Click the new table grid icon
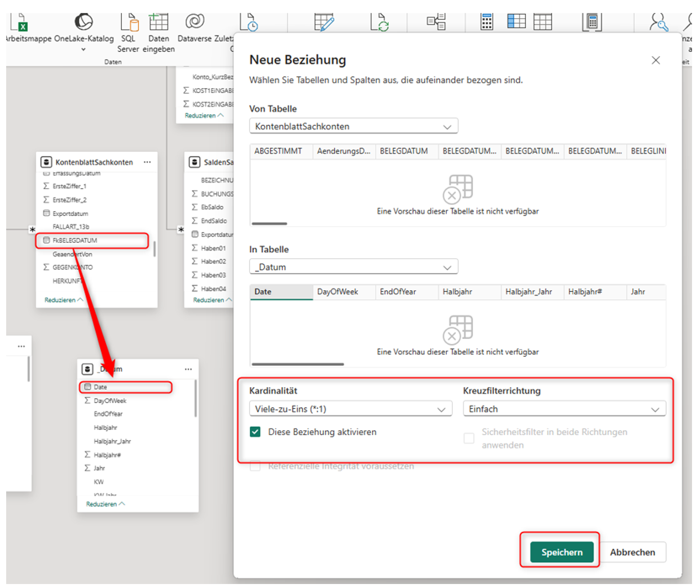Image resolution: width=700 pixels, height=588 pixels. pyautogui.click(x=543, y=22)
